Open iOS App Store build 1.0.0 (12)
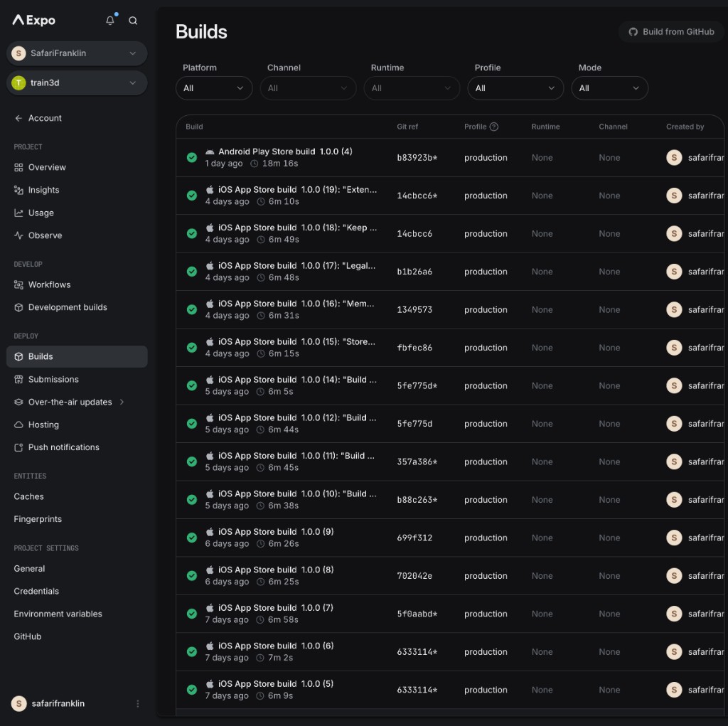Screen dimensions: 728x726 [298, 418]
